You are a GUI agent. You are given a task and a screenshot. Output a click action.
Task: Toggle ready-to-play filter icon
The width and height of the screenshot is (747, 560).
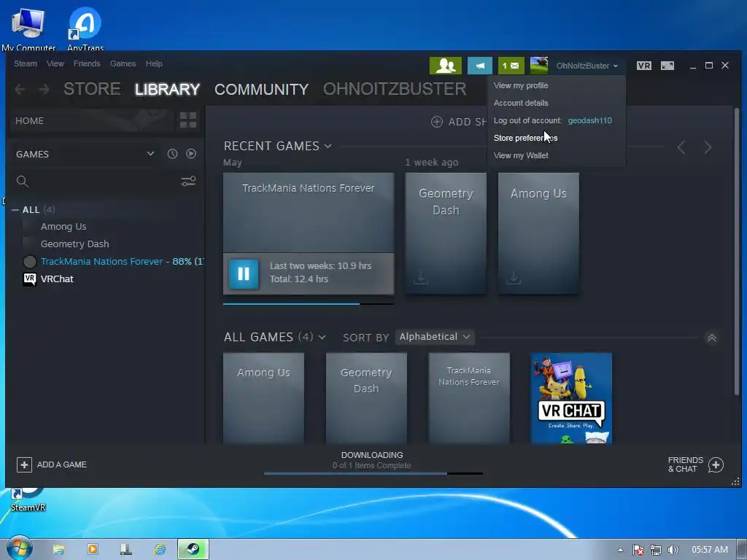click(x=191, y=154)
